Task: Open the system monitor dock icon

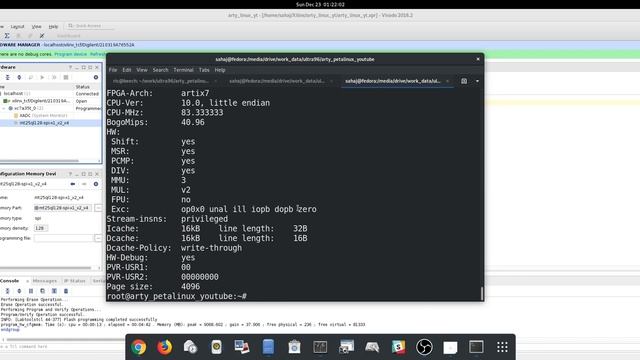Action: coord(320,347)
